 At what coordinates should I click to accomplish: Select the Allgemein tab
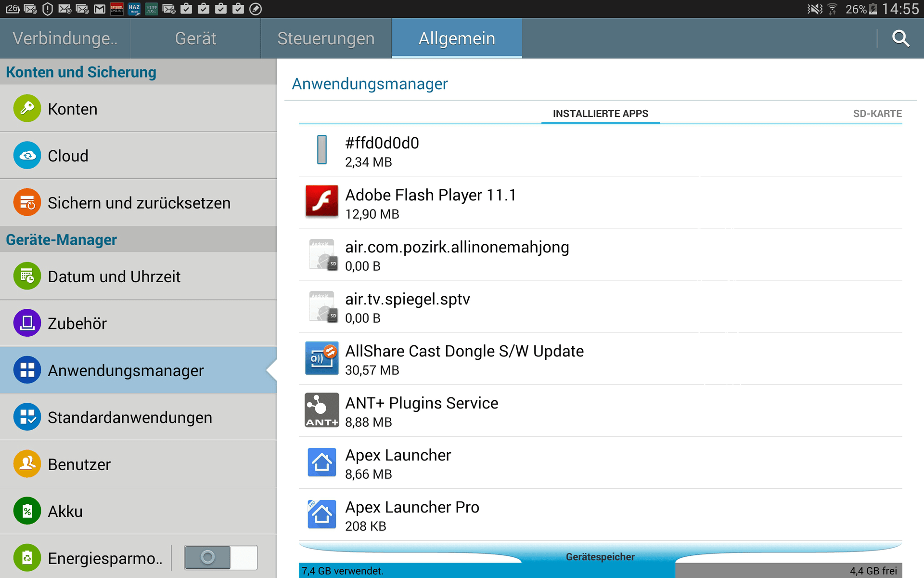point(457,39)
